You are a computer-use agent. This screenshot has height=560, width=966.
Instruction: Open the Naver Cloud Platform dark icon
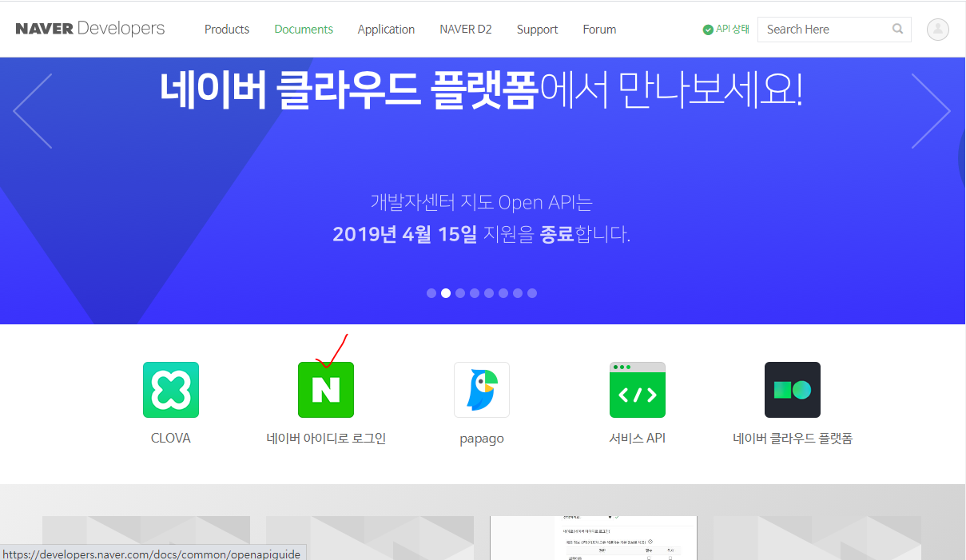(793, 390)
